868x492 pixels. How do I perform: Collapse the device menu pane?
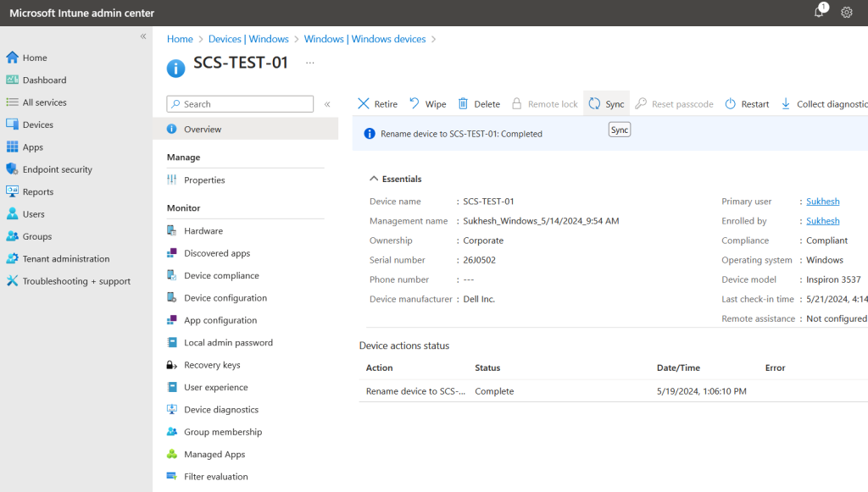327,104
